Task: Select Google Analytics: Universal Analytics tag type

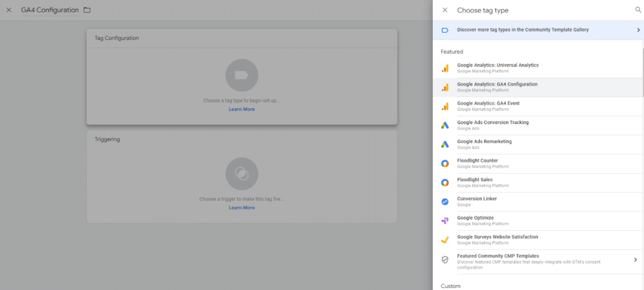Action: pyautogui.click(x=538, y=68)
